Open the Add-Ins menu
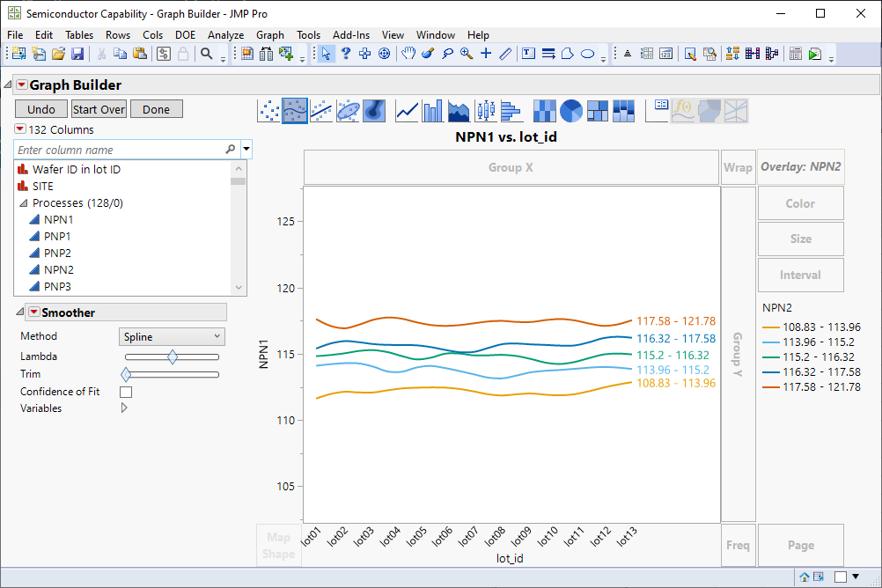This screenshot has width=882, height=588. pyautogui.click(x=351, y=35)
